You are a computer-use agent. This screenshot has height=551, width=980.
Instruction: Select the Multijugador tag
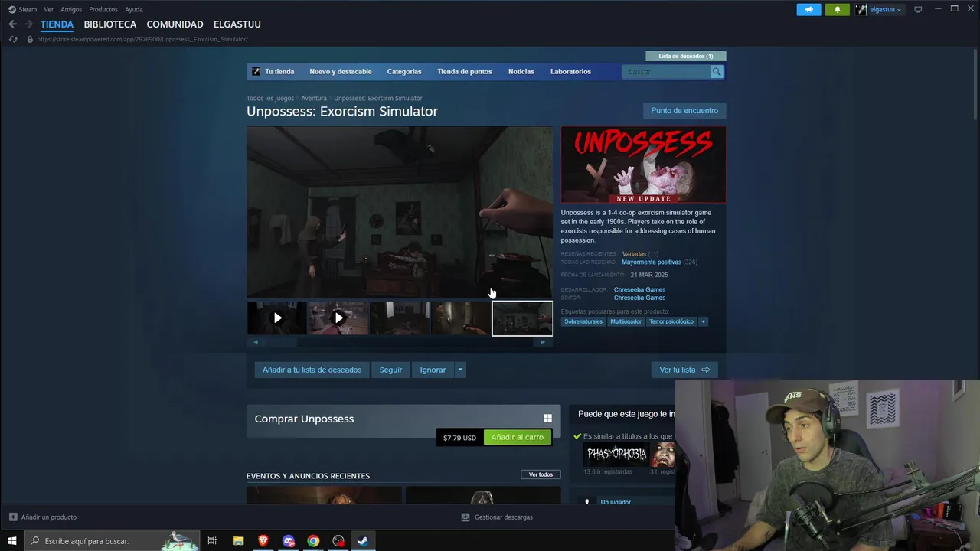626,322
